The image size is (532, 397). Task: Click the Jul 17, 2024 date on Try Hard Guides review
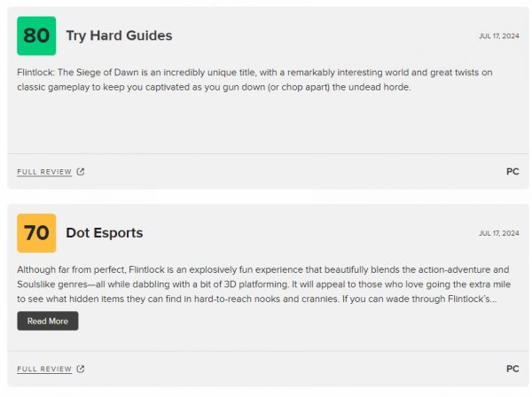tap(498, 36)
